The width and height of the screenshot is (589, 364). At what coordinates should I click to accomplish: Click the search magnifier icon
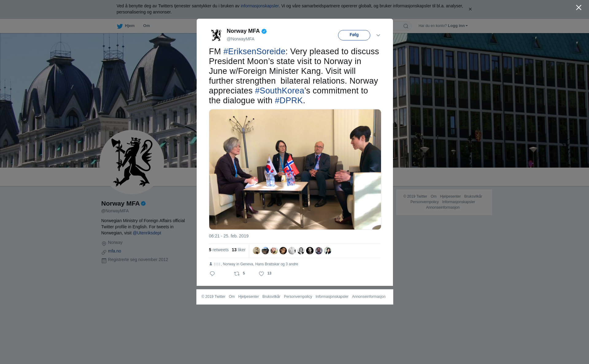coord(406,26)
